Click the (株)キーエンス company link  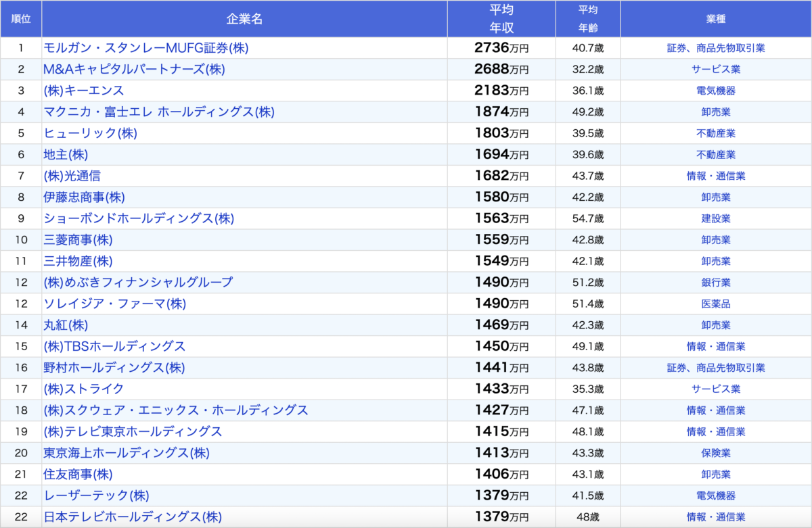click(x=84, y=91)
